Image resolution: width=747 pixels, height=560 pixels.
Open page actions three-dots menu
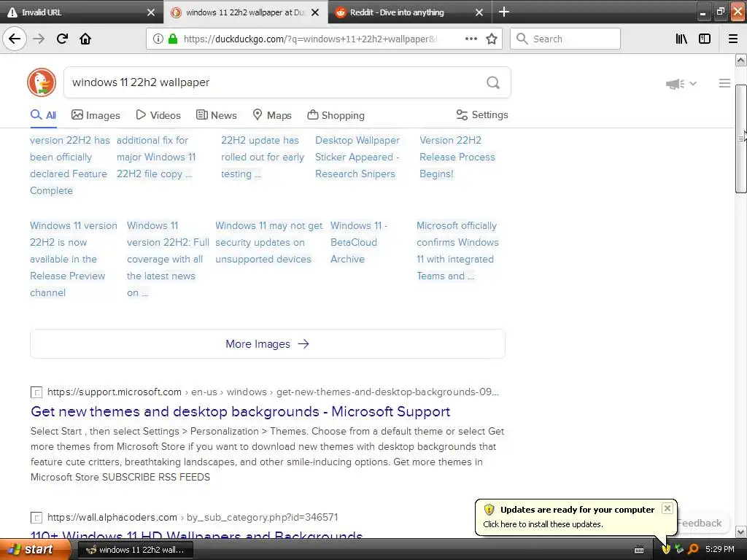(471, 39)
